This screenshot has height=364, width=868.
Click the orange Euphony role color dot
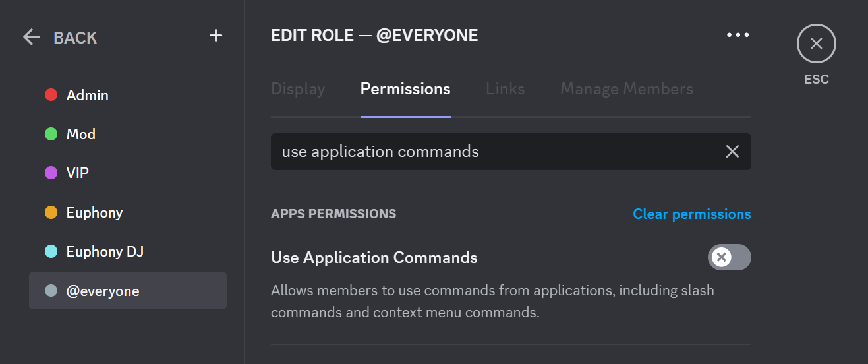click(51, 212)
